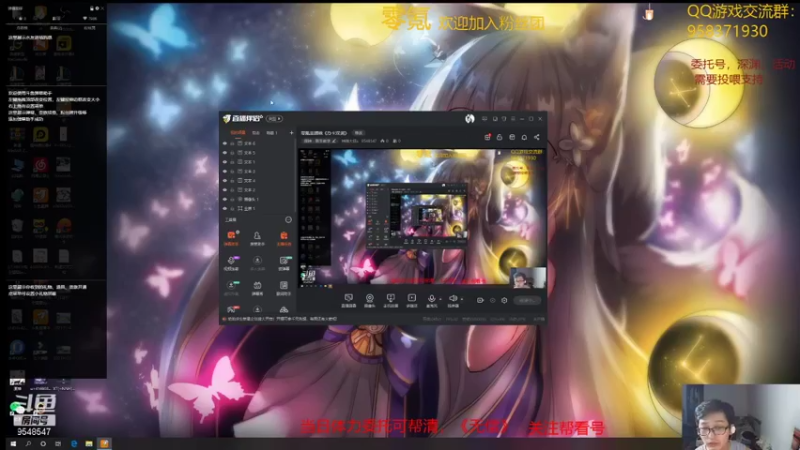
Task: Mute the speaker in bottom toolbar
Action: click(453, 299)
